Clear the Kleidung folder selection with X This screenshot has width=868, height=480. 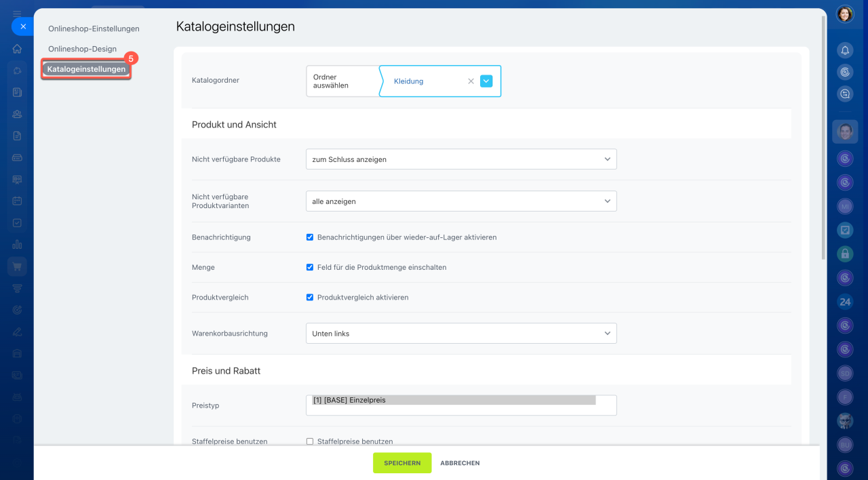pyautogui.click(x=471, y=81)
